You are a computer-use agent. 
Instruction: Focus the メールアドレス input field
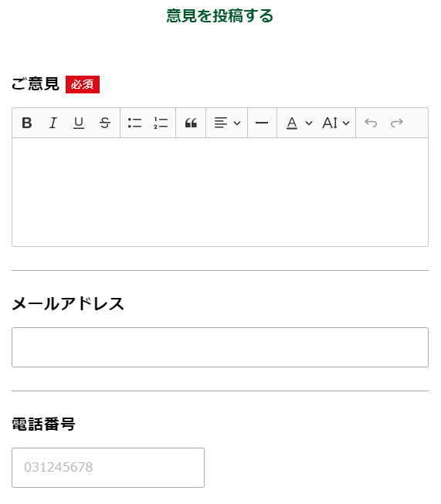(220, 347)
